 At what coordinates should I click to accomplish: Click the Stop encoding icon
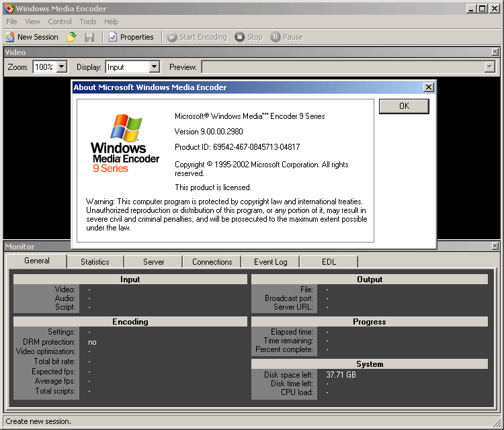239,37
